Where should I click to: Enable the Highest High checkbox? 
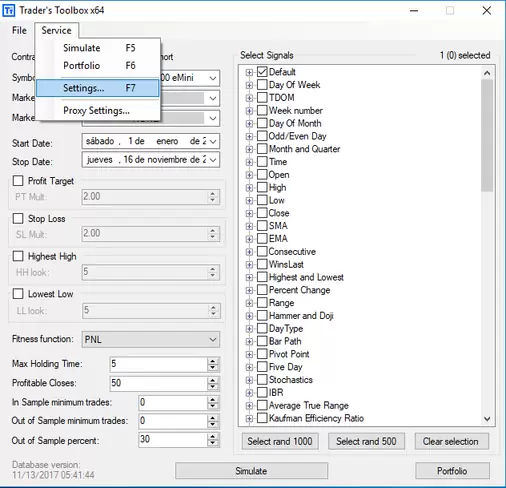[18, 256]
